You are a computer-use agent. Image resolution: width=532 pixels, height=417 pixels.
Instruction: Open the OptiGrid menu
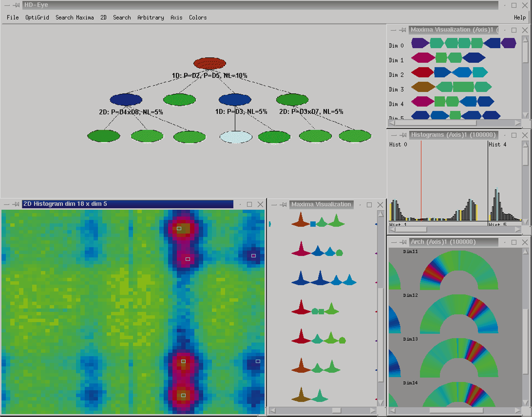37,17
